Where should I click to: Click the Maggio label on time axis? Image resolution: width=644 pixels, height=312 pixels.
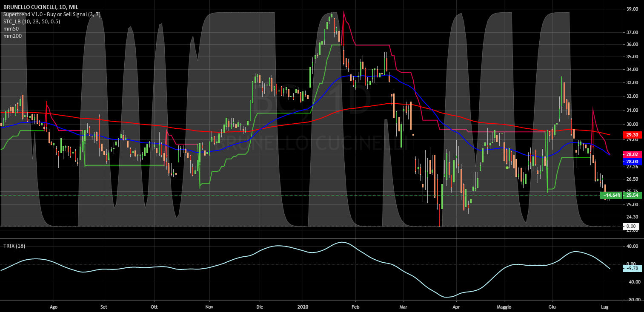tap(504, 306)
